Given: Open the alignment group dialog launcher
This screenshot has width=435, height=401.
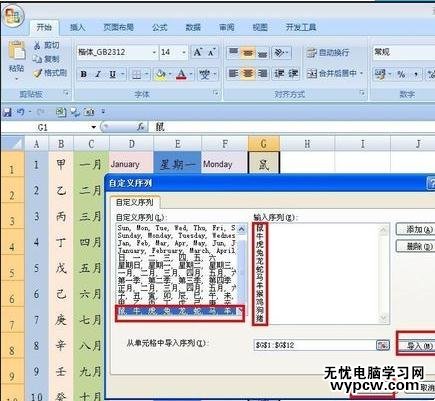Looking at the screenshot, I should pyautogui.click(x=362, y=93).
